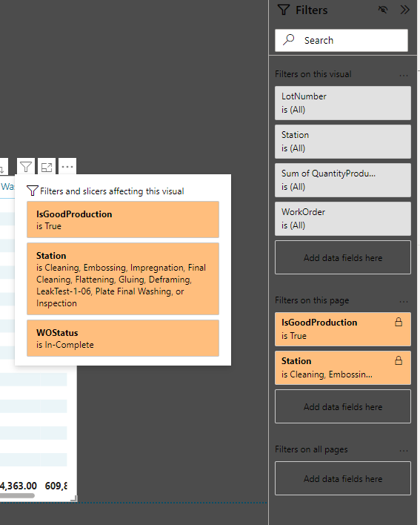This screenshot has height=525, width=420.
Task: Expand the page-level IsGoodProduction filter card
Action: (343, 329)
